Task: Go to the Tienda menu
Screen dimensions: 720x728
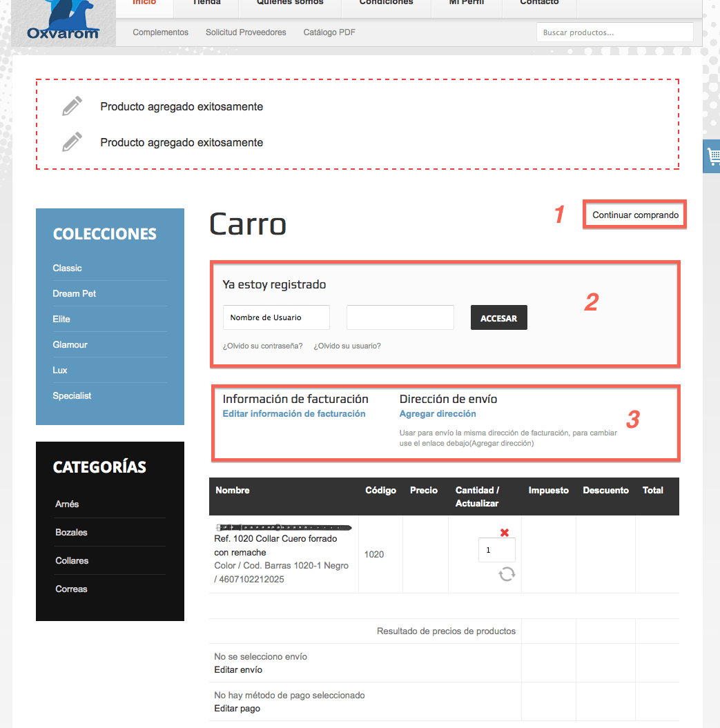Action: 206,3
